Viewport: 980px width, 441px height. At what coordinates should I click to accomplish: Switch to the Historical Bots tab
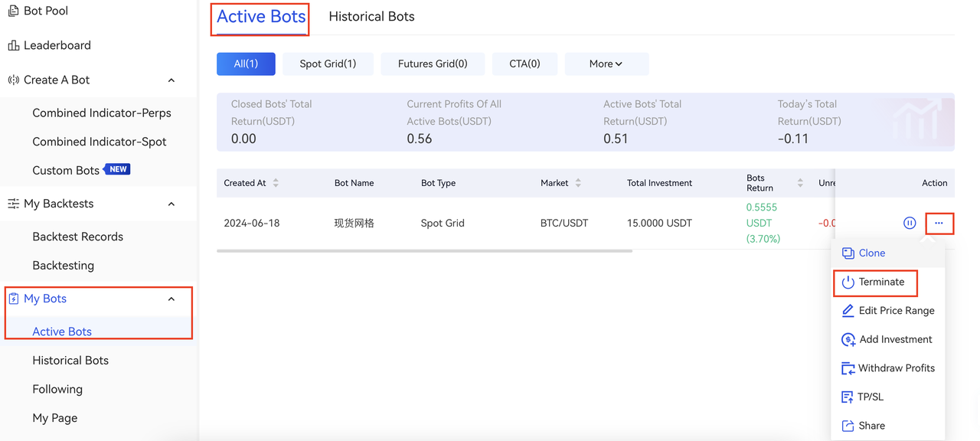point(371,17)
